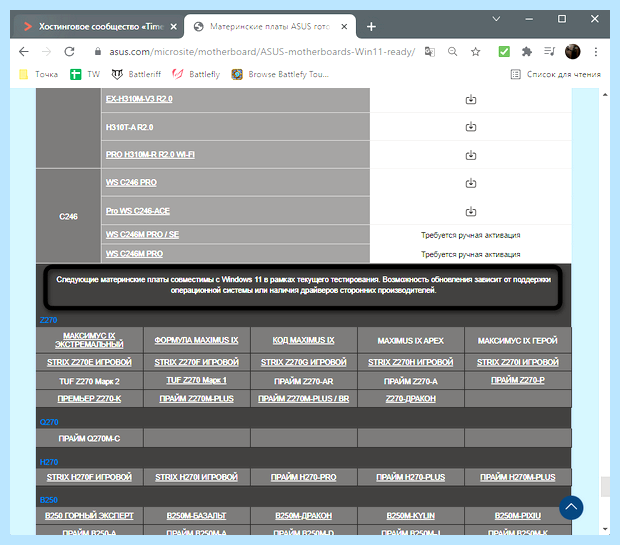This screenshot has height=545, width=620.
Task: Open the STRIX H270F ИГРОВОЙ link
Action: (89, 477)
